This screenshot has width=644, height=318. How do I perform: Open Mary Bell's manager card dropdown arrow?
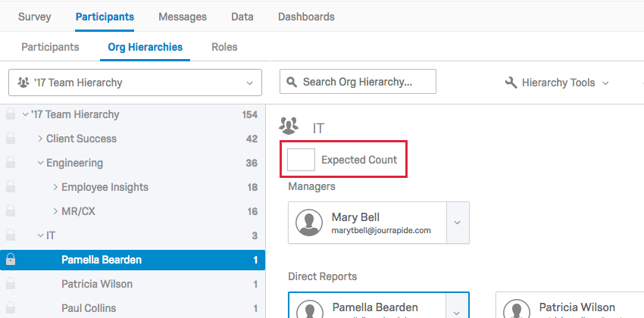click(x=458, y=223)
